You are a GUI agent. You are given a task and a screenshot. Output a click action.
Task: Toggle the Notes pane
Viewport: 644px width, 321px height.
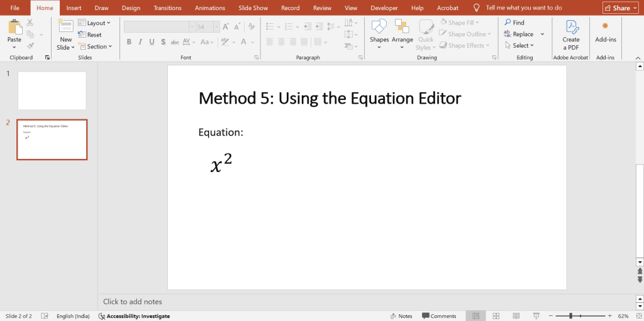(401, 316)
